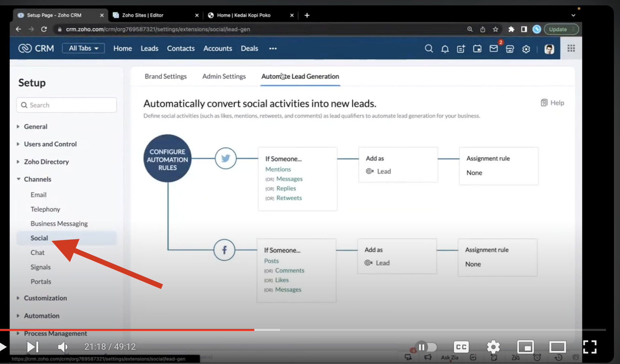Enter fullscreen video mode

pos(590,347)
